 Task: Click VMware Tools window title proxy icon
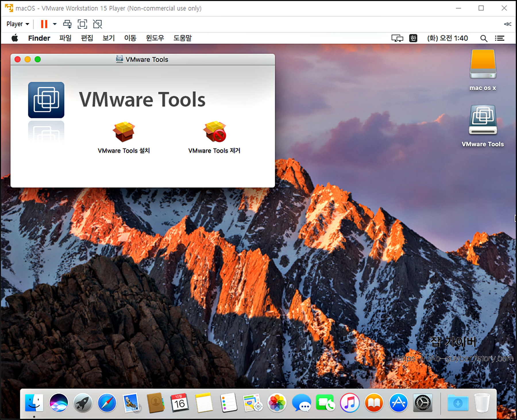[x=119, y=59]
